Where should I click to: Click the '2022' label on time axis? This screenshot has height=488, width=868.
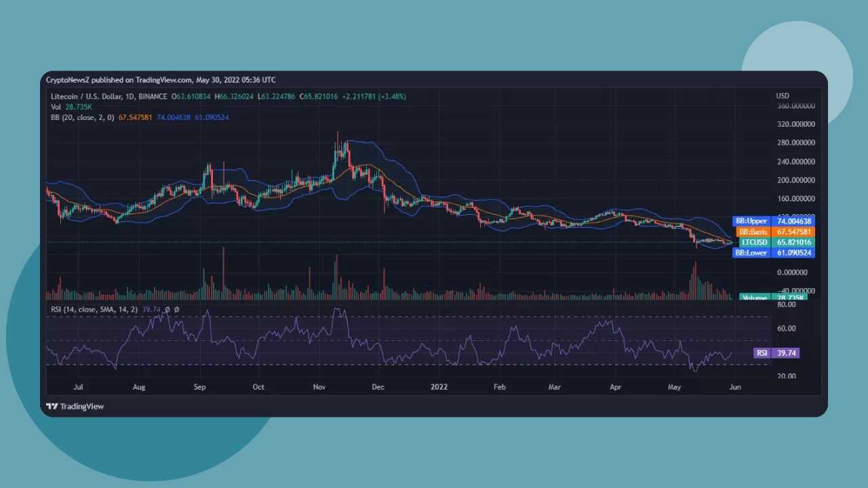tap(439, 387)
